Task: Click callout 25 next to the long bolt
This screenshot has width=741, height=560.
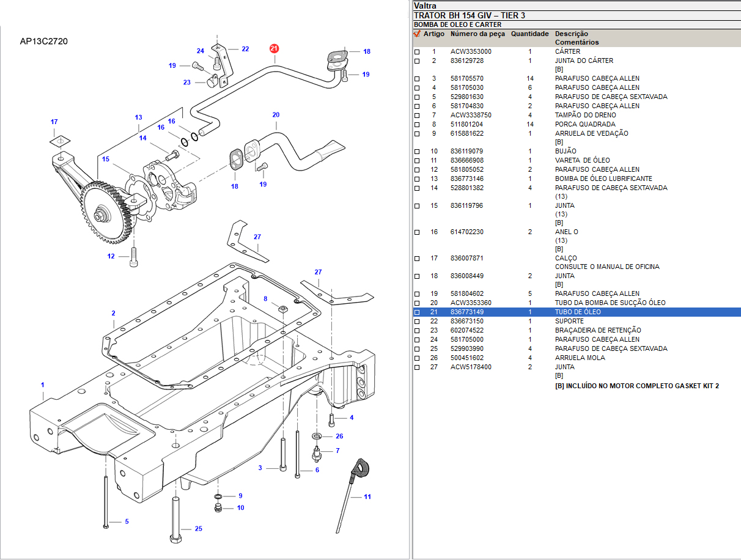Action: (x=198, y=529)
